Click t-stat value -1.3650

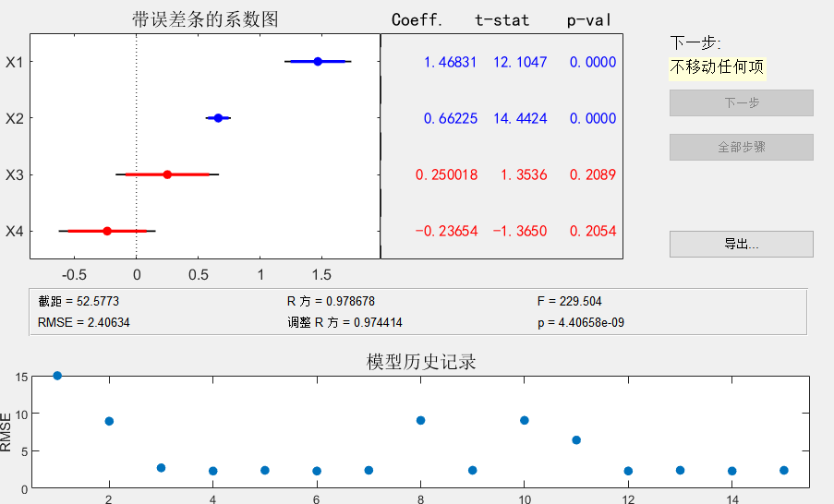click(x=520, y=232)
